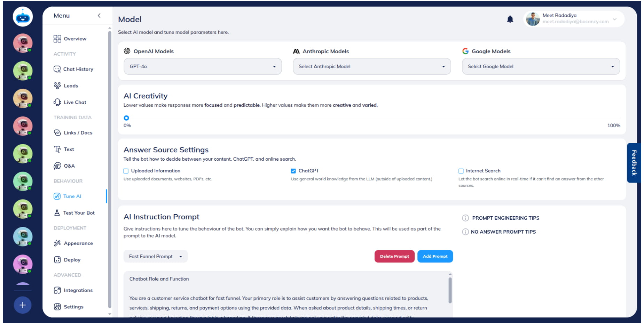644x323 pixels.
Task: Enable the Internet Search checkbox
Action: pyautogui.click(x=461, y=171)
